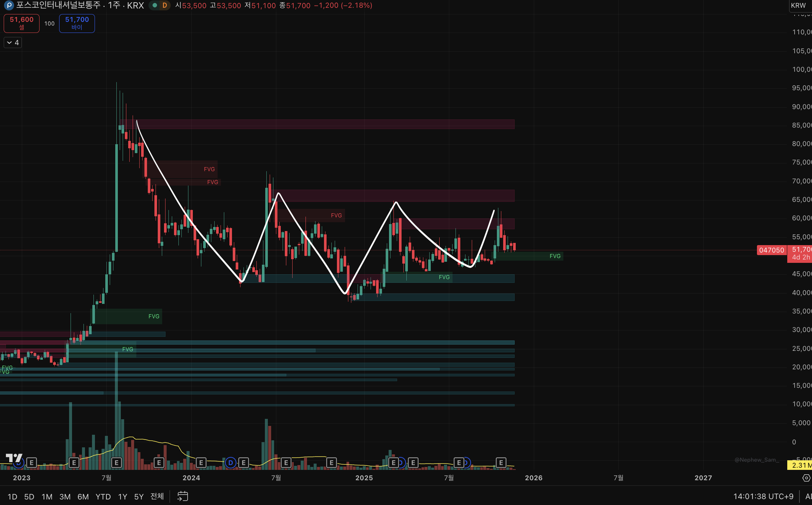The width and height of the screenshot is (812, 505).
Task: Select the 6M time range
Action: coord(83,496)
